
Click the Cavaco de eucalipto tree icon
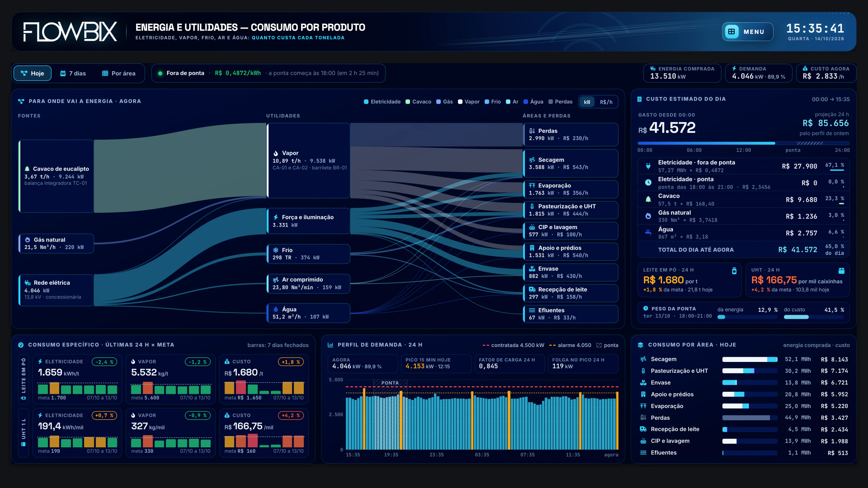click(27, 169)
